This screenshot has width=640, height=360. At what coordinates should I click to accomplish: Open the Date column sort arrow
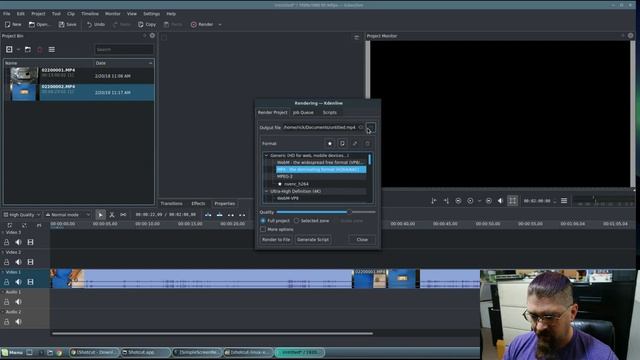coord(150,63)
